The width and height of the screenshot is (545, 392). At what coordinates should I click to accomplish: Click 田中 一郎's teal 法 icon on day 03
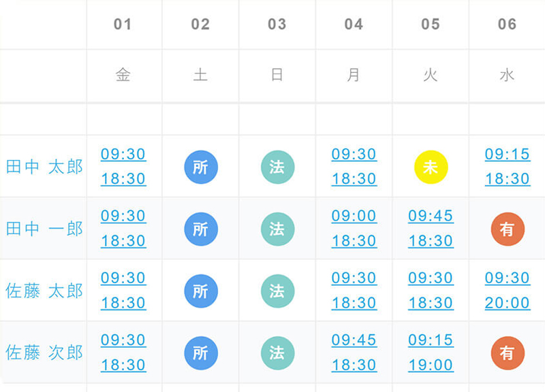coord(278,229)
